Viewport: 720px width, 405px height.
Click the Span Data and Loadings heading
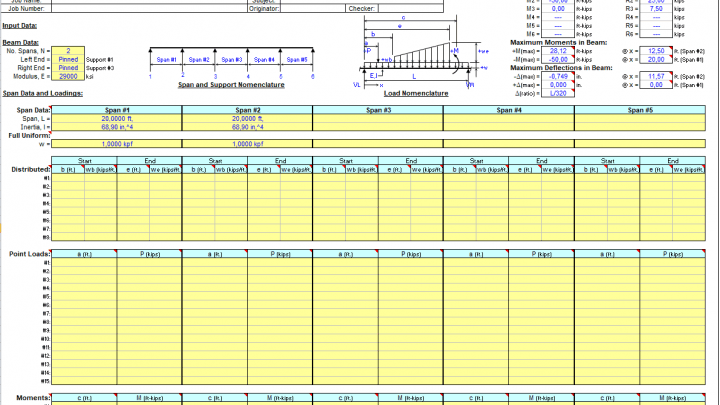coord(43,93)
